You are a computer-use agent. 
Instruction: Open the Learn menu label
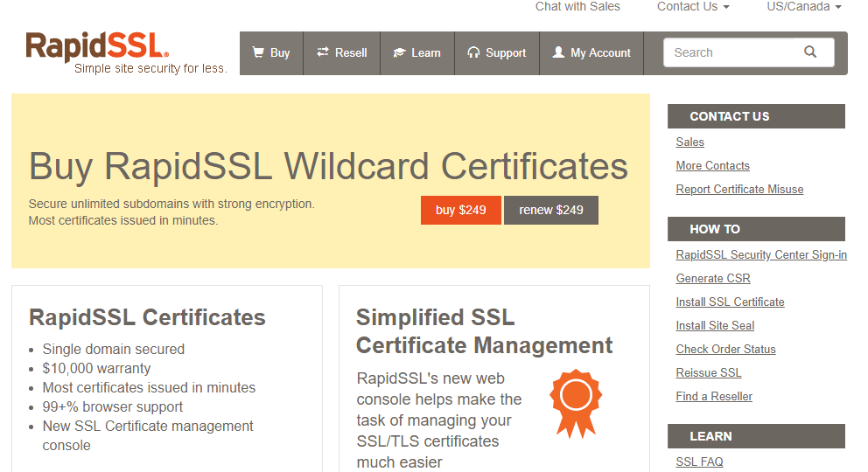(426, 52)
